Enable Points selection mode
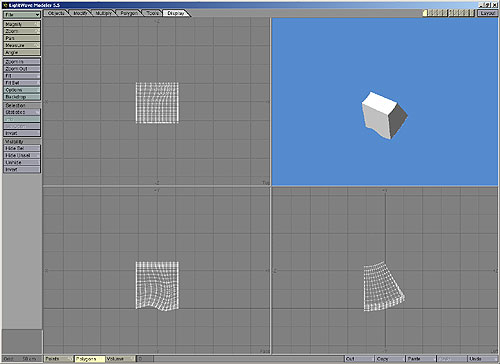The width and height of the screenshot is (500, 364). tap(59, 359)
